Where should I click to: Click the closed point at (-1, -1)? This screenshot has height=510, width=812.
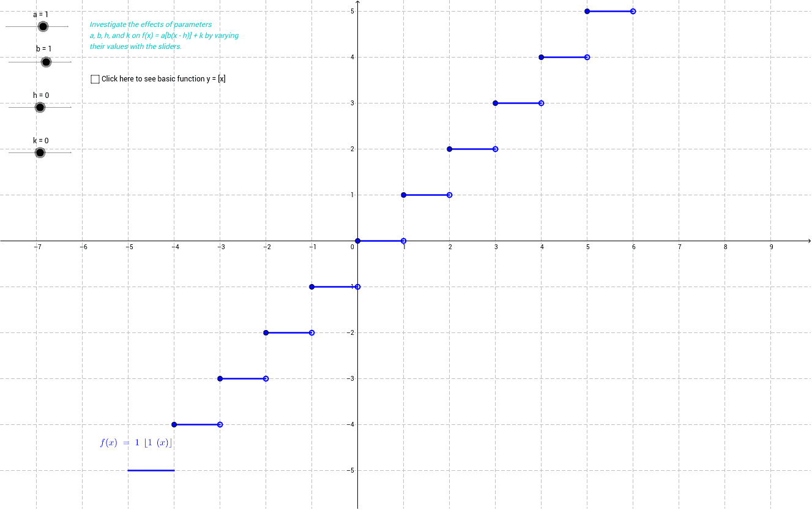coord(312,287)
